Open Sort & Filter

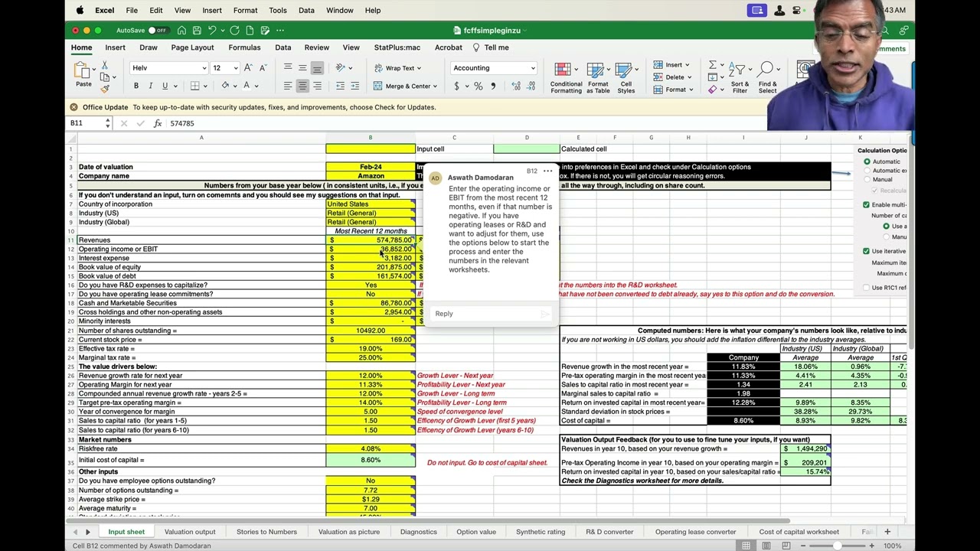click(x=740, y=77)
